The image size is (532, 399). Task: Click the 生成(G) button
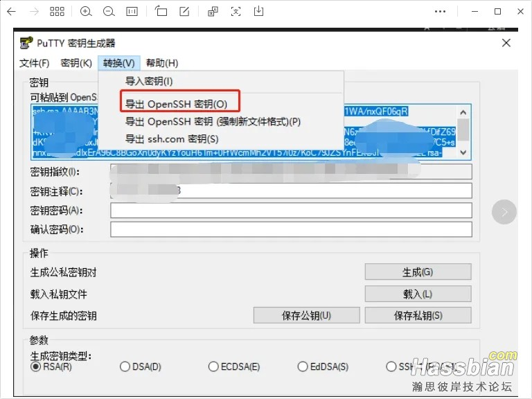point(418,272)
